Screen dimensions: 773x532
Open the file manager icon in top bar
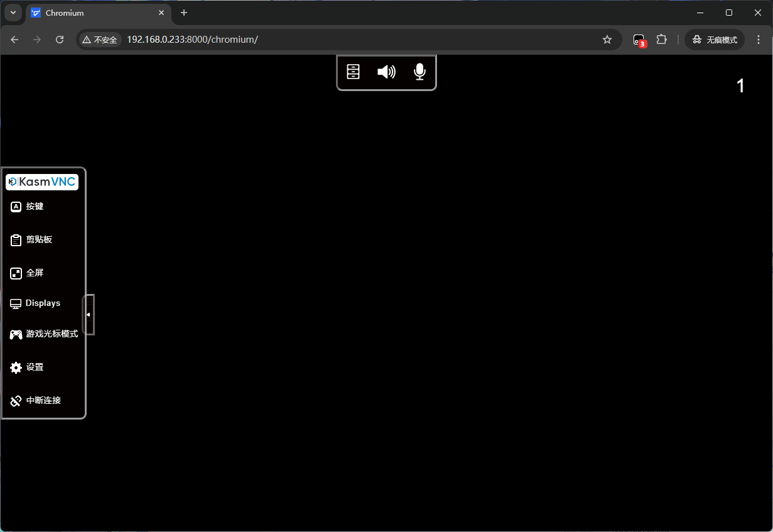click(x=354, y=72)
